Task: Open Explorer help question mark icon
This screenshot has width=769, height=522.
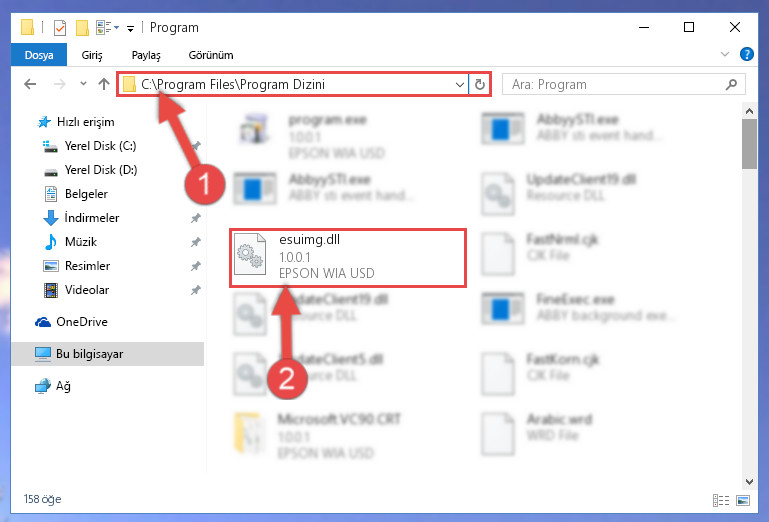Action: (746, 54)
